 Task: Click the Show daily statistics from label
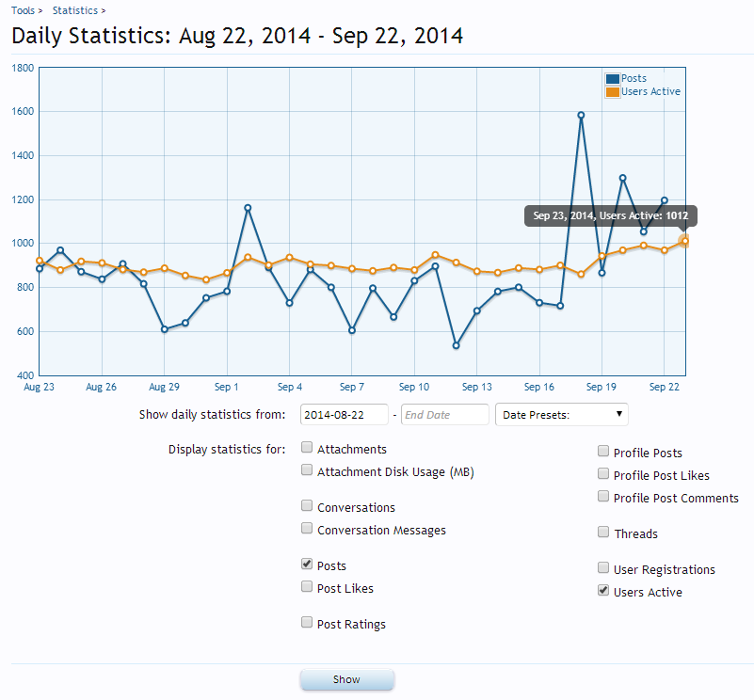point(212,414)
